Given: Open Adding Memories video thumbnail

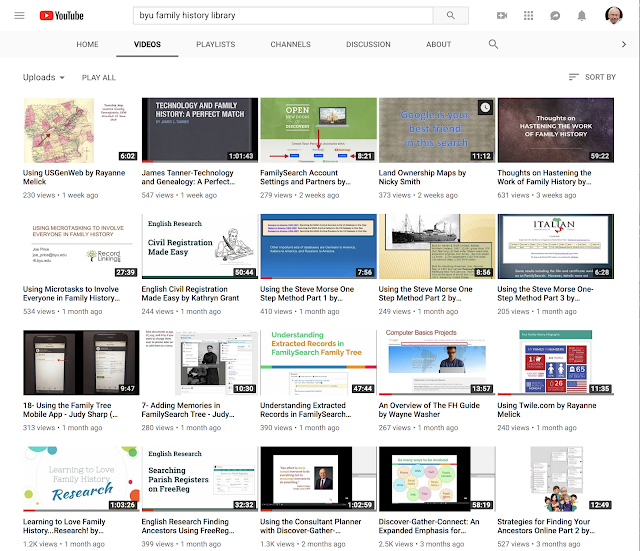Looking at the screenshot, I should pos(200,363).
